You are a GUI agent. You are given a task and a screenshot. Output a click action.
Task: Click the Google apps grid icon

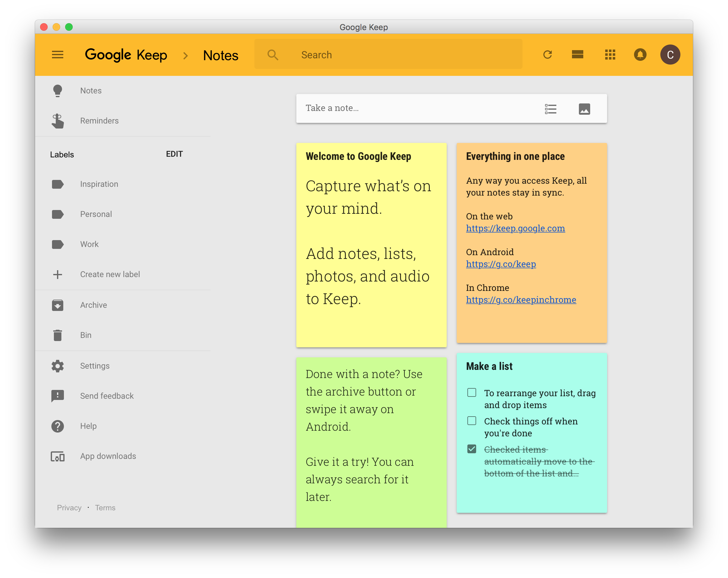610,54
